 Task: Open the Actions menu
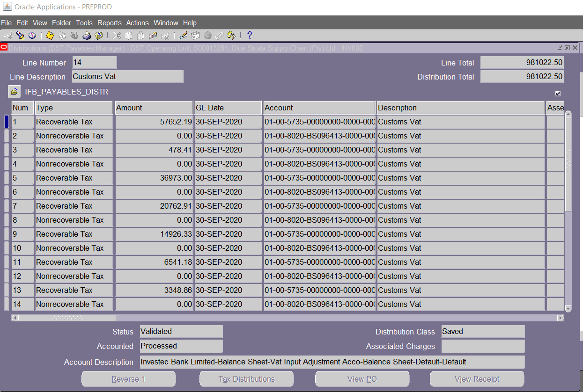[x=137, y=23]
